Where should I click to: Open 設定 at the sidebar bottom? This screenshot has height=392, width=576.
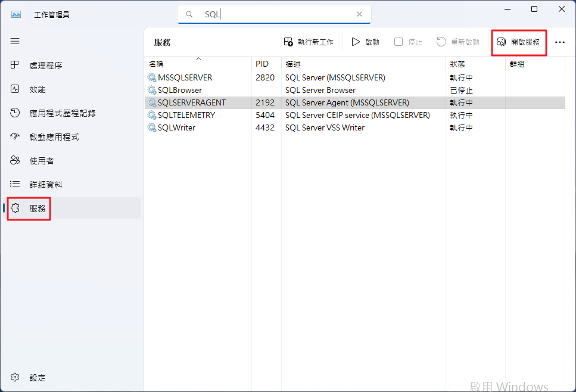click(38, 378)
